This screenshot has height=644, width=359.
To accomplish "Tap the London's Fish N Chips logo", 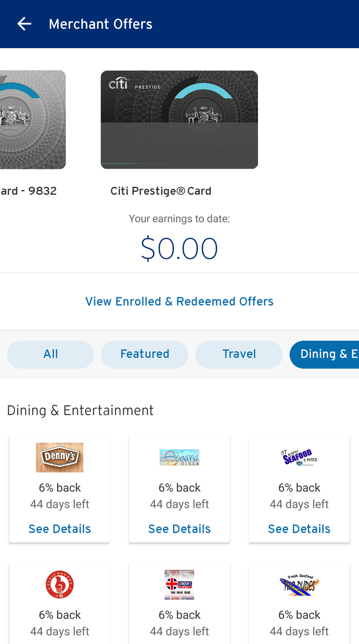I will [x=180, y=585].
